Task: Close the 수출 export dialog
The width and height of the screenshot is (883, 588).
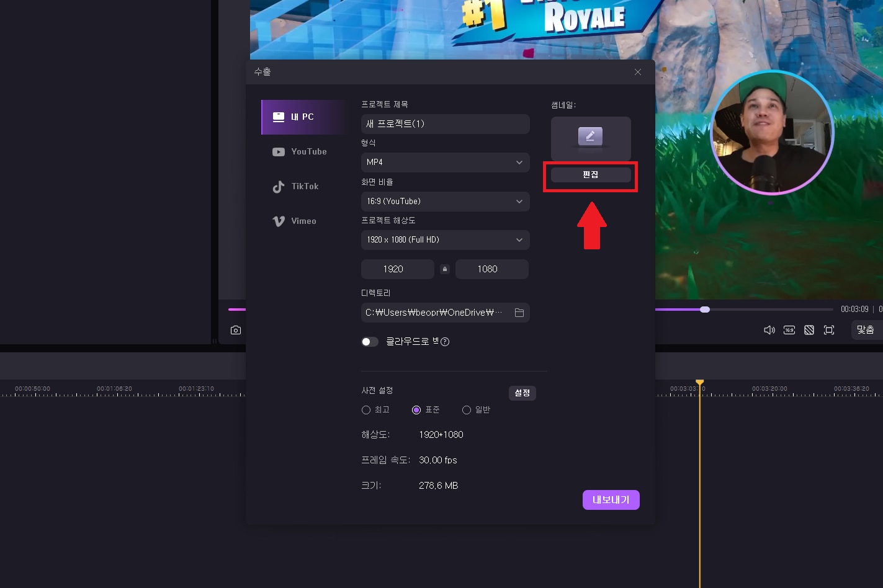Action: coord(638,72)
